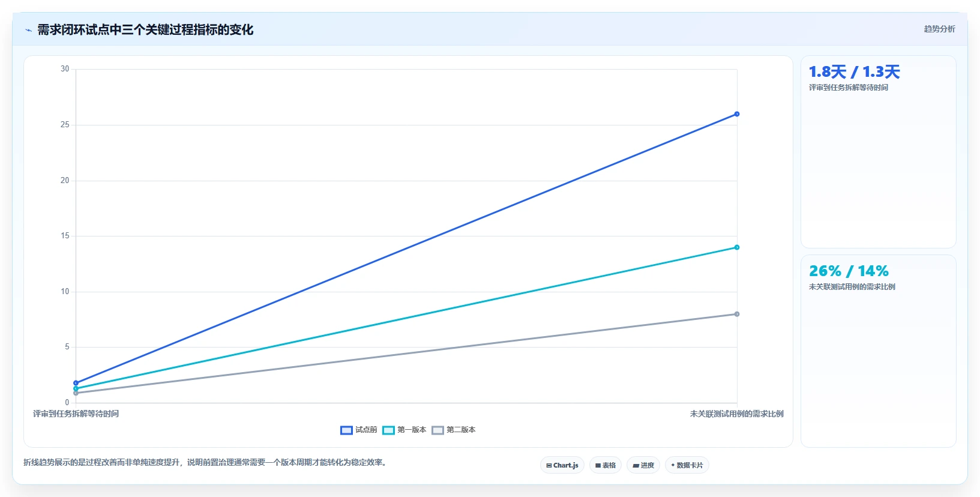980x497 pixels.
Task: Click the y-axis tick label 5
Action: coord(67,347)
